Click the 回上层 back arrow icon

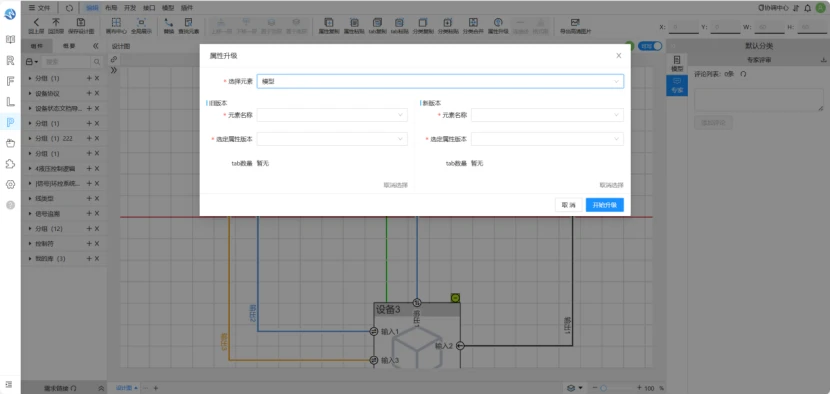pyautogui.click(x=37, y=22)
